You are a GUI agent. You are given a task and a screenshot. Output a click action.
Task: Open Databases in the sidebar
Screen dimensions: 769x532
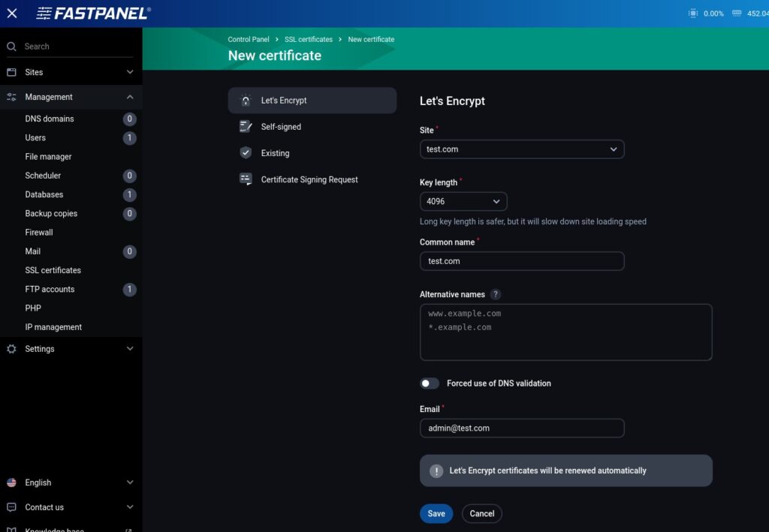(x=44, y=194)
